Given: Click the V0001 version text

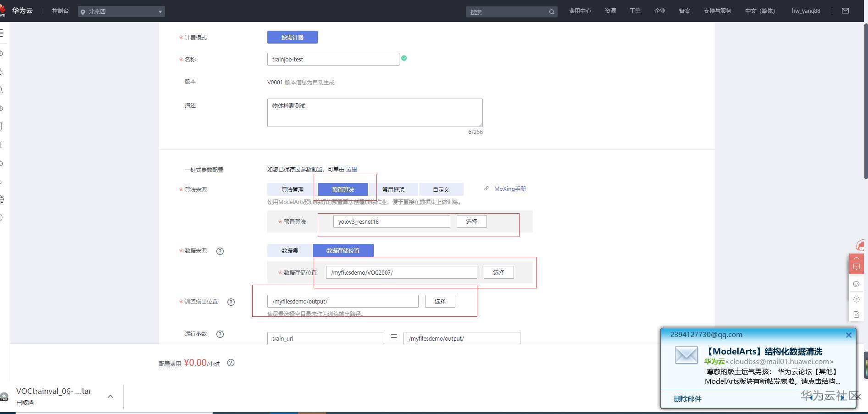Looking at the screenshot, I should coord(275,83).
